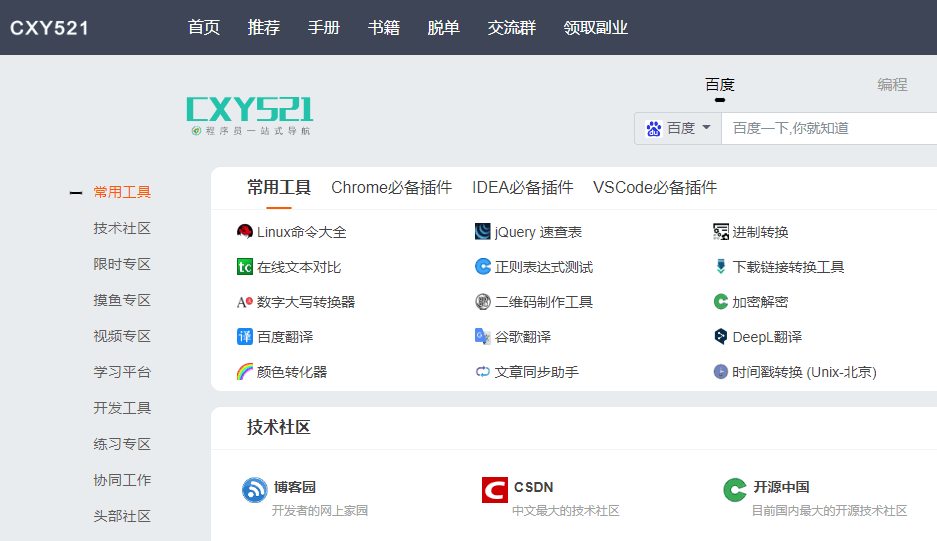Image resolution: width=937 pixels, height=541 pixels.
Task: Open the DeepL翻译 link
Action: pos(766,337)
